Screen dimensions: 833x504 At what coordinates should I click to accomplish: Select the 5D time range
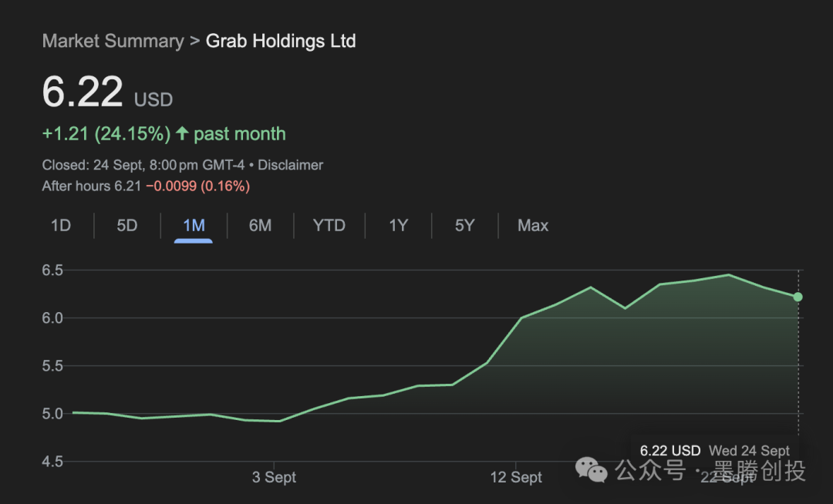pos(127,226)
